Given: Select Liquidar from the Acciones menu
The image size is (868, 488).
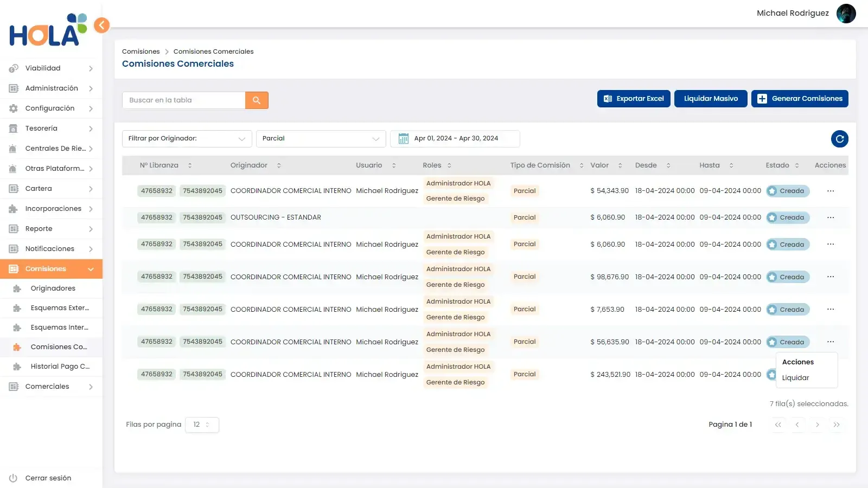Looking at the screenshot, I should tap(795, 378).
